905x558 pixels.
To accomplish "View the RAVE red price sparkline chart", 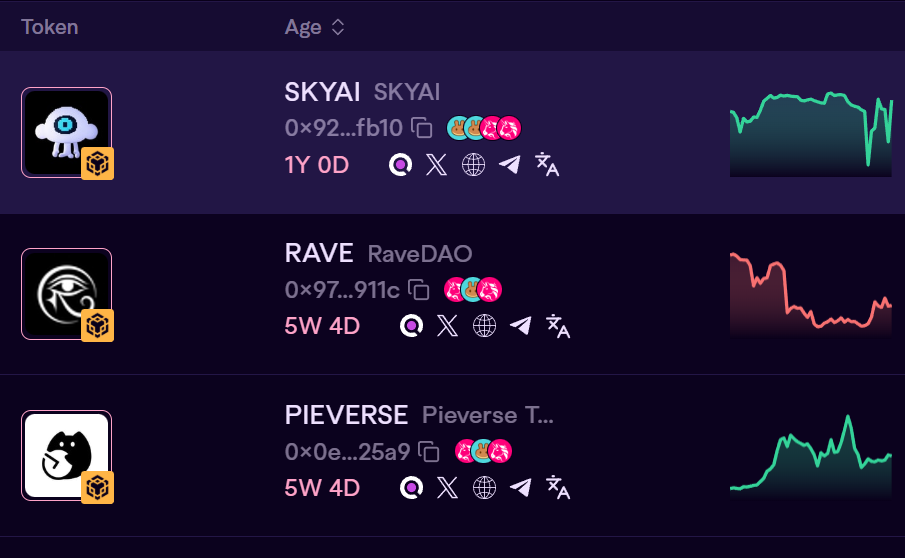I will tap(811, 294).
